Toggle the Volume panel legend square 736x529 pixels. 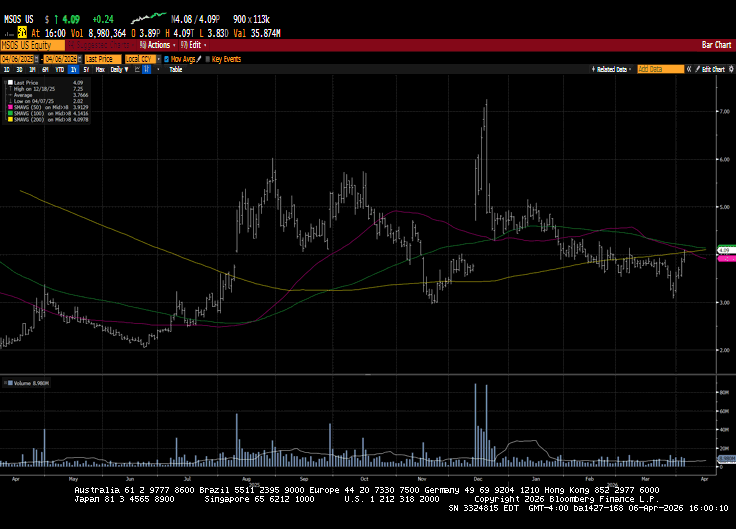(x=10, y=383)
